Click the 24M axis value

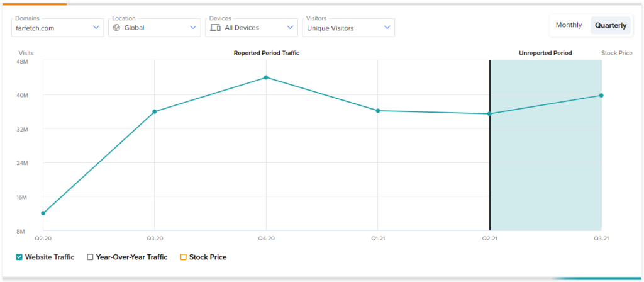tap(22, 163)
